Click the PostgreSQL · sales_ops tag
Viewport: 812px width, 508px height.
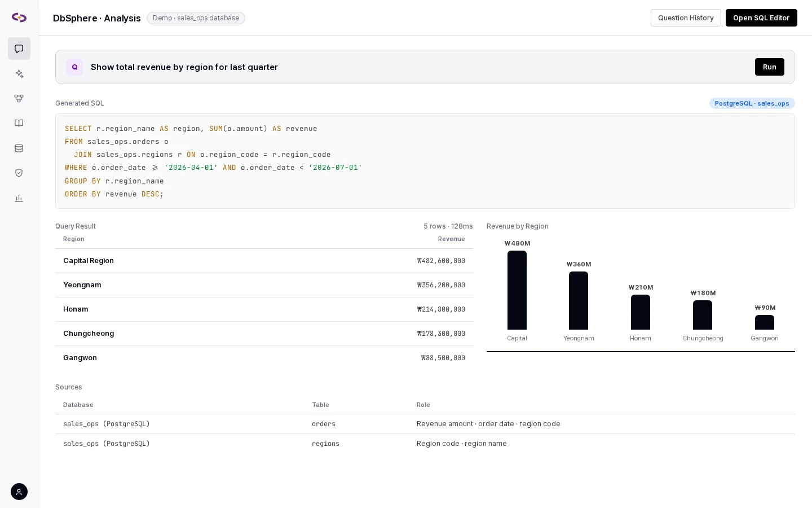[x=752, y=103]
